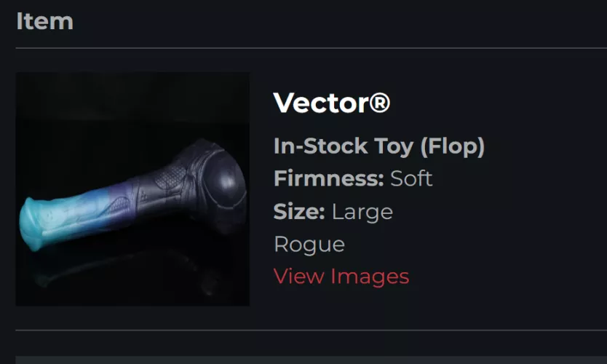Open the View Images link
The height and width of the screenshot is (364, 607).
341,277
